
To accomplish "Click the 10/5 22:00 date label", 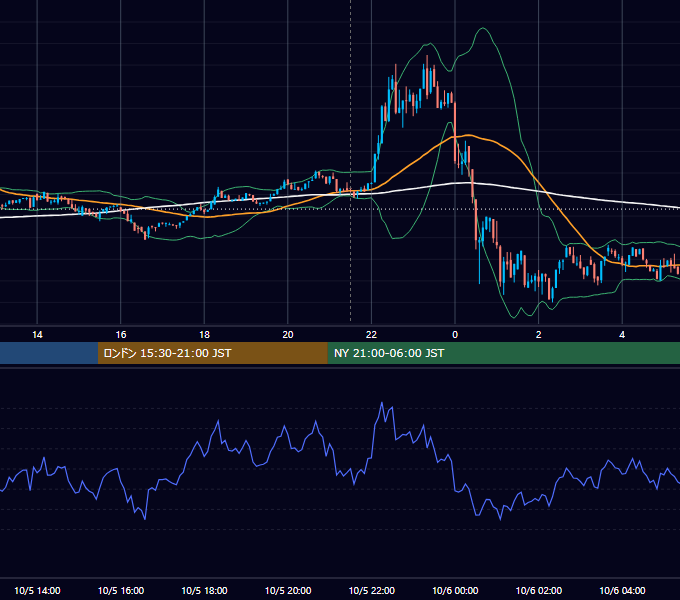I will click(372, 590).
